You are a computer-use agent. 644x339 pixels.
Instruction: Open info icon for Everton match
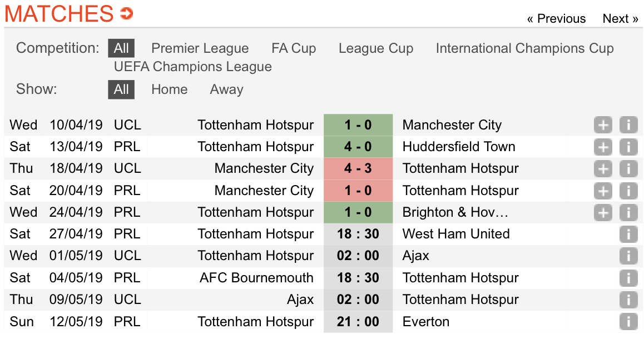click(x=628, y=321)
